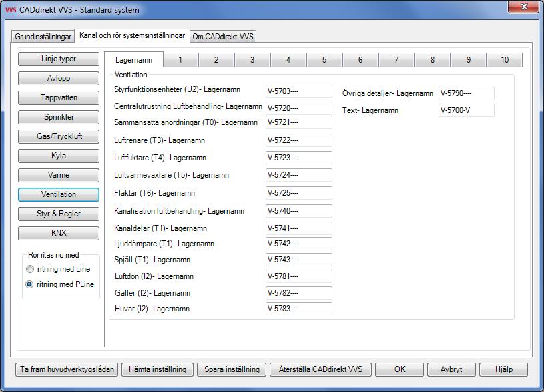Click the Hämta inställning button
This screenshot has width=544, height=392.
coord(158,369)
